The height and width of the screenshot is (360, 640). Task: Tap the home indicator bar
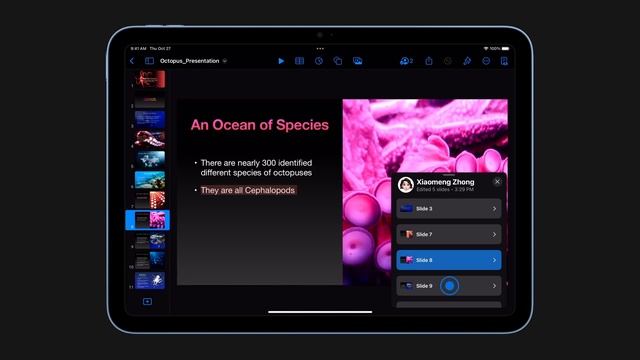click(320, 312)
